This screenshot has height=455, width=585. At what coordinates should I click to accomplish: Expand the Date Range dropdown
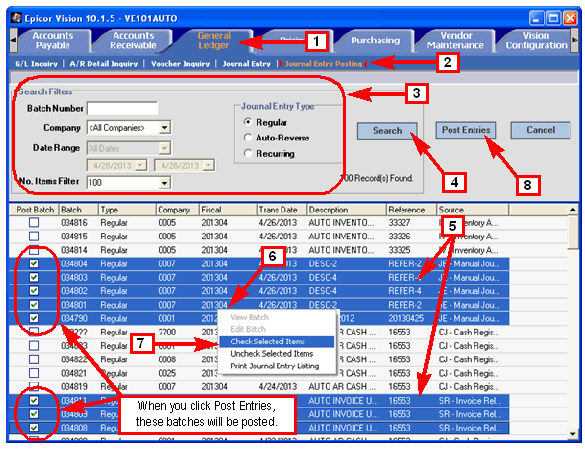tap(165, 148)
